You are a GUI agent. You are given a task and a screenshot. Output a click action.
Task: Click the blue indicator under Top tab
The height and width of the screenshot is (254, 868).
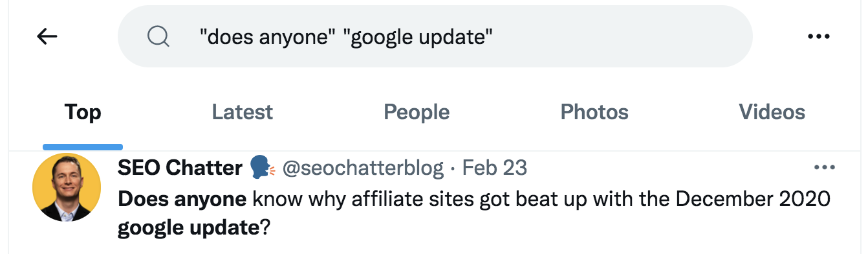(x=83, y=147)
